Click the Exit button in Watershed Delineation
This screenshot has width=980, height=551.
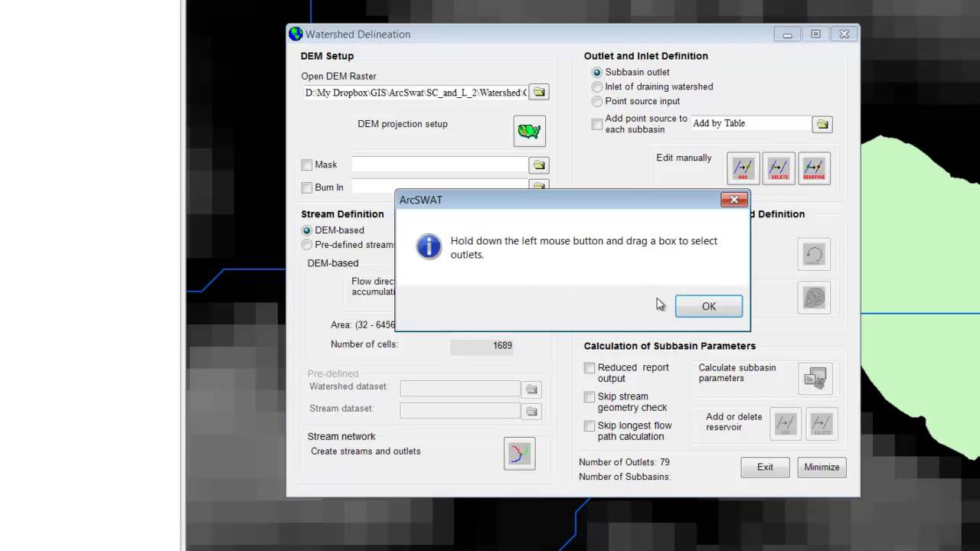(765, 467)
